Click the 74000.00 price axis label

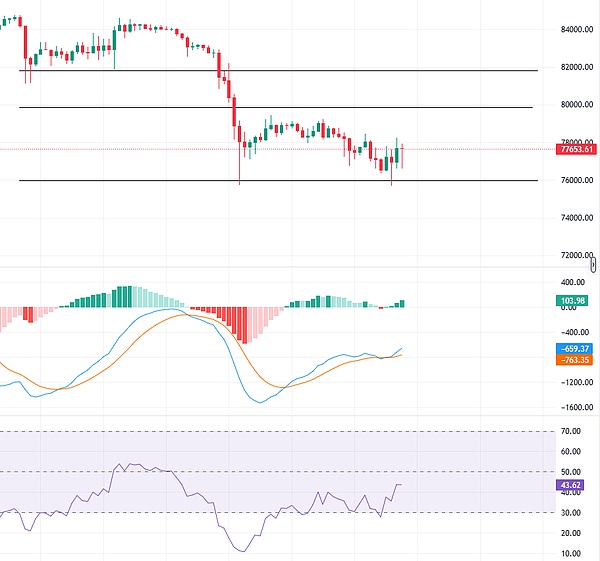tap(576, 218)
